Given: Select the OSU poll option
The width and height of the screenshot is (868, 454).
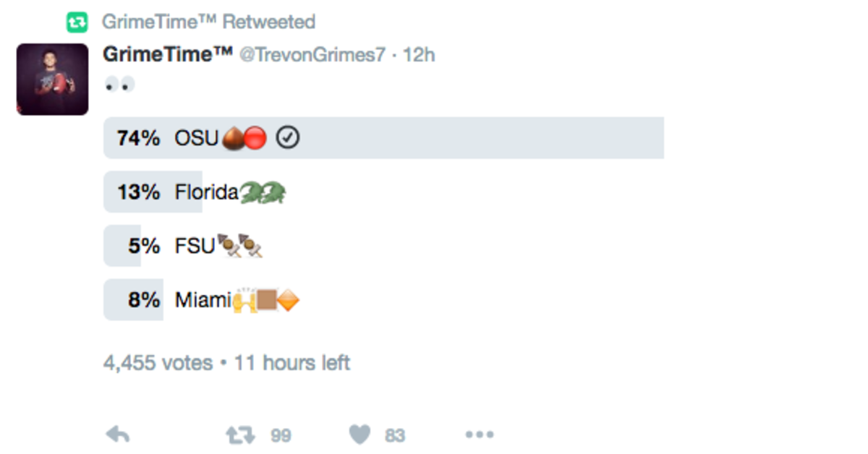Looking at the screenshot, I should coord(383,138).
